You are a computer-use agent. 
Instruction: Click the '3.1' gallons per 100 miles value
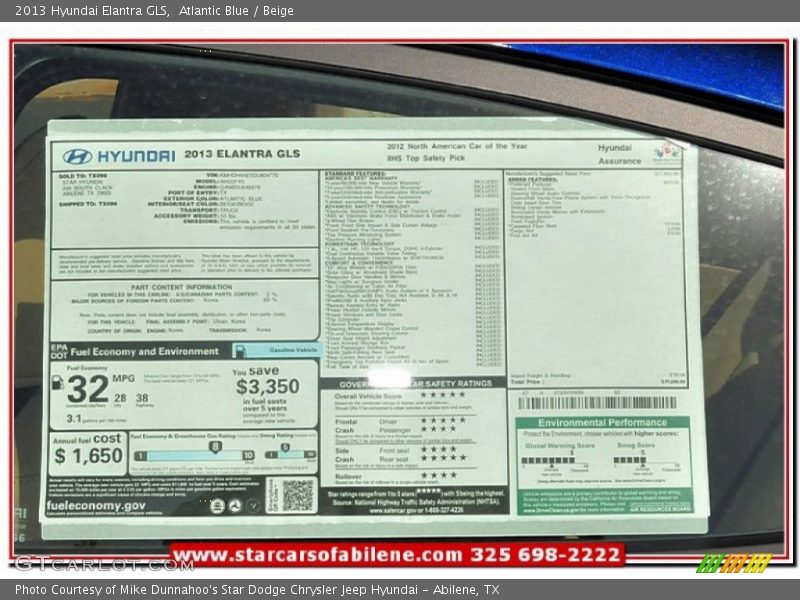coord(73,418)
